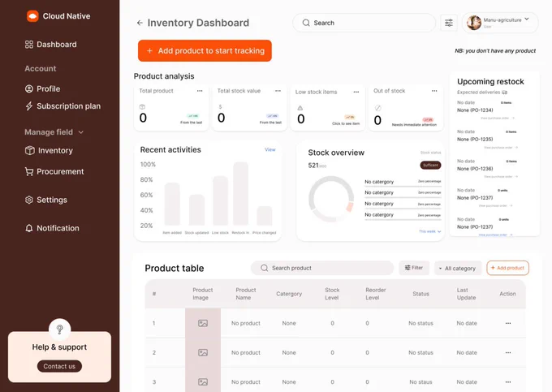Click No status cell in row 2

[x=420, y=352]
